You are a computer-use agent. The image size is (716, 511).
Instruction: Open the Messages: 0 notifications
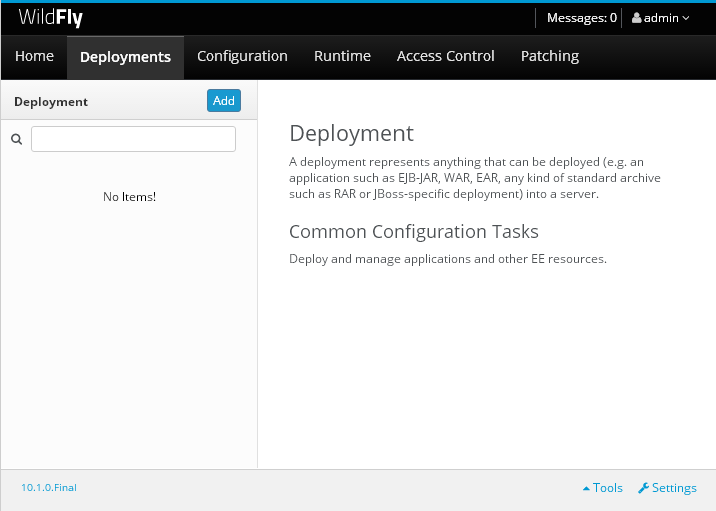click(x=582, y=18)
